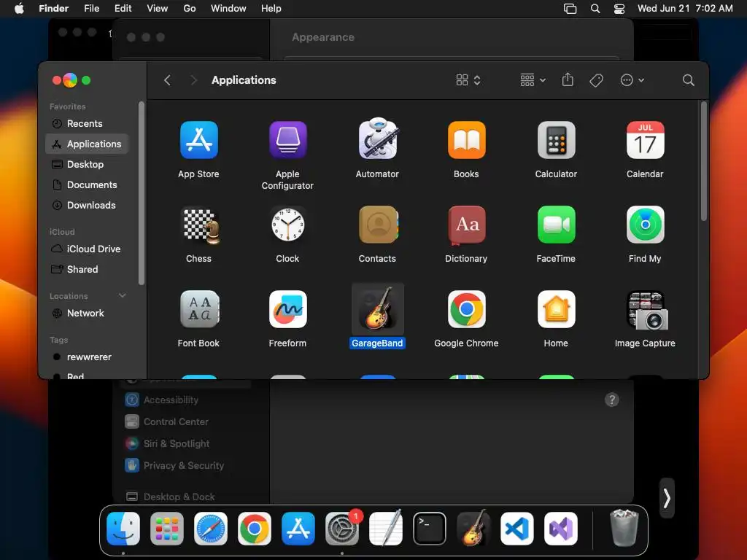This screenshot has width=747, height=560.
Task: Select Apple Configurator app icon
Action: [x=287, y=140]
